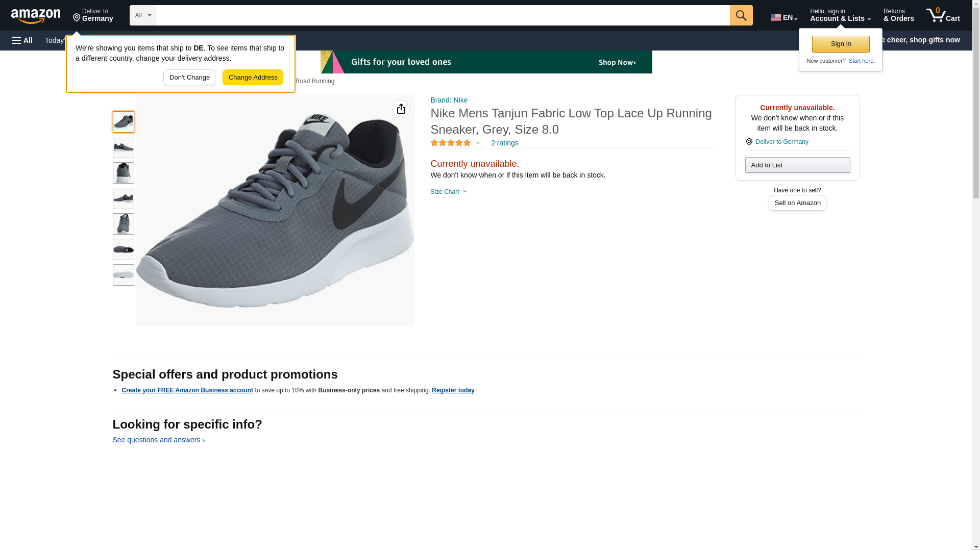Click the Amazon logo

pyautogui.click(x=36, y=16)
